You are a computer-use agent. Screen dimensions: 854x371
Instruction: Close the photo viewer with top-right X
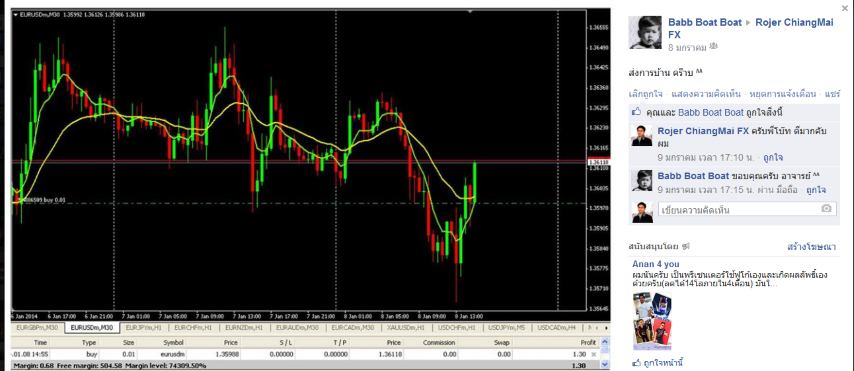pos(845,8)
